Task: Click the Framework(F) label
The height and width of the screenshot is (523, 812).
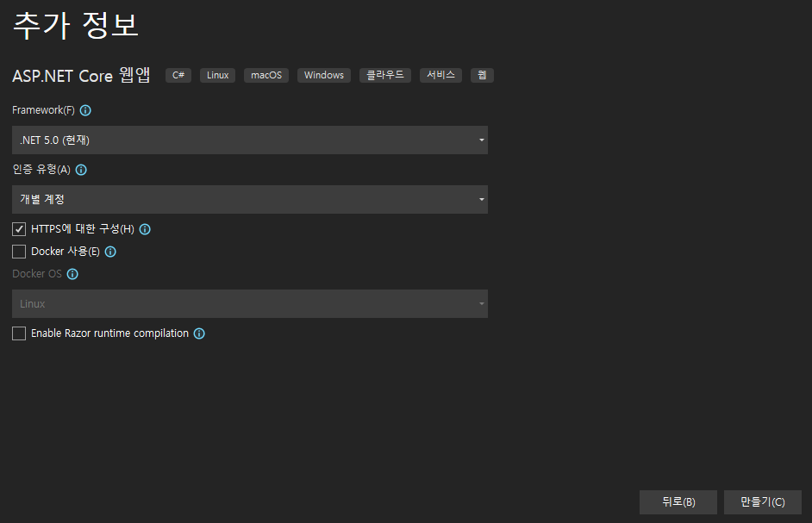Action: pos(43,110)
